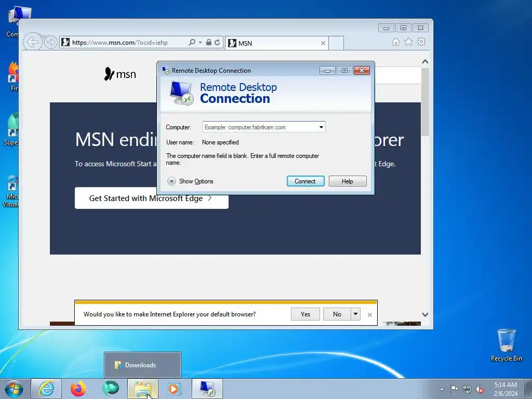Open a new blank tab in Internet Explorer

coord(336,43)
